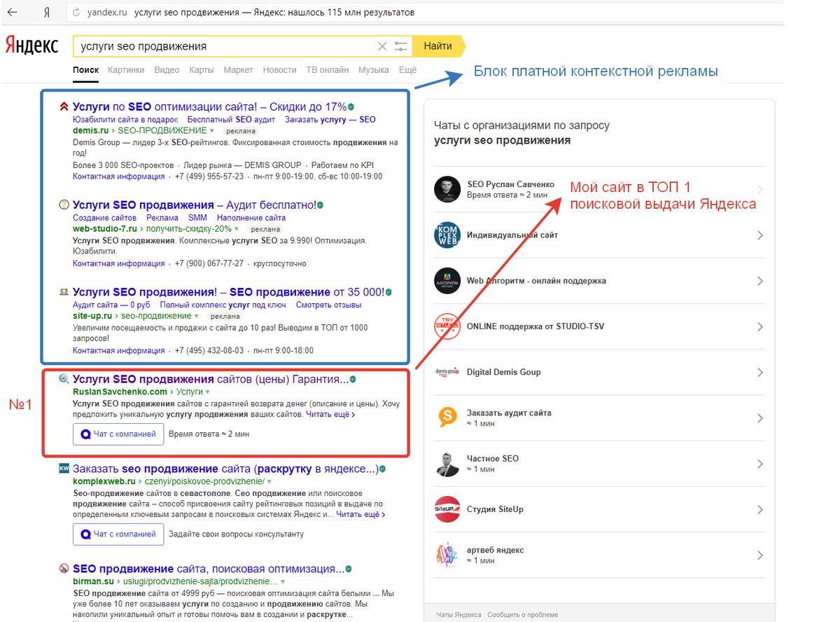Click komplexweb.ru KW favicon

[x=64, y=469]
